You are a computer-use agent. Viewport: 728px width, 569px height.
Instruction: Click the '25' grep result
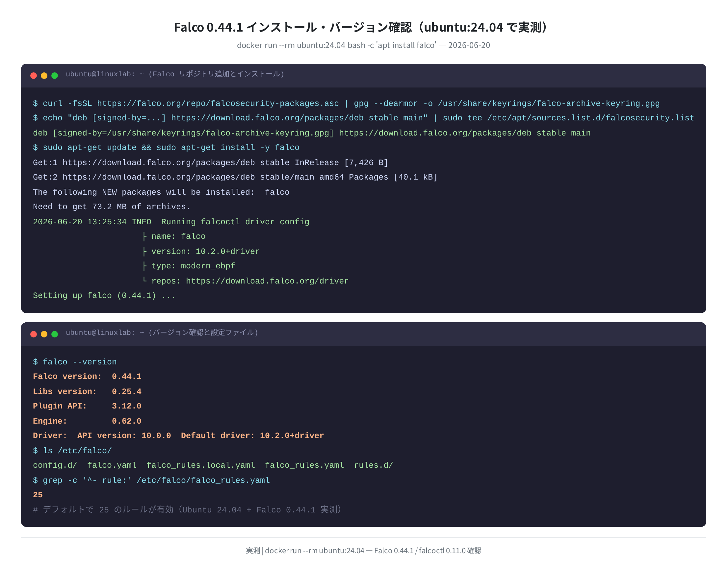38,495
